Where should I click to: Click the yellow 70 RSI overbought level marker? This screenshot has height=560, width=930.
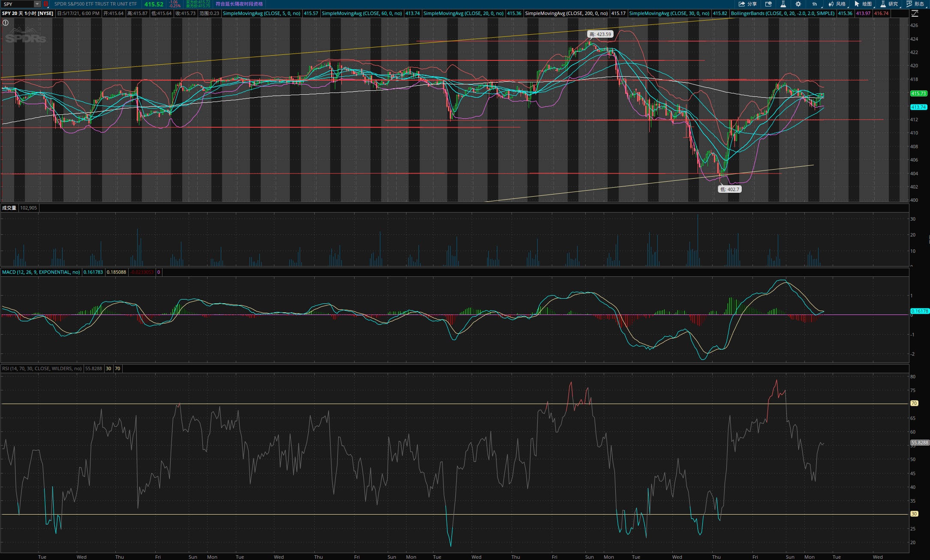(x=914, y=403)
